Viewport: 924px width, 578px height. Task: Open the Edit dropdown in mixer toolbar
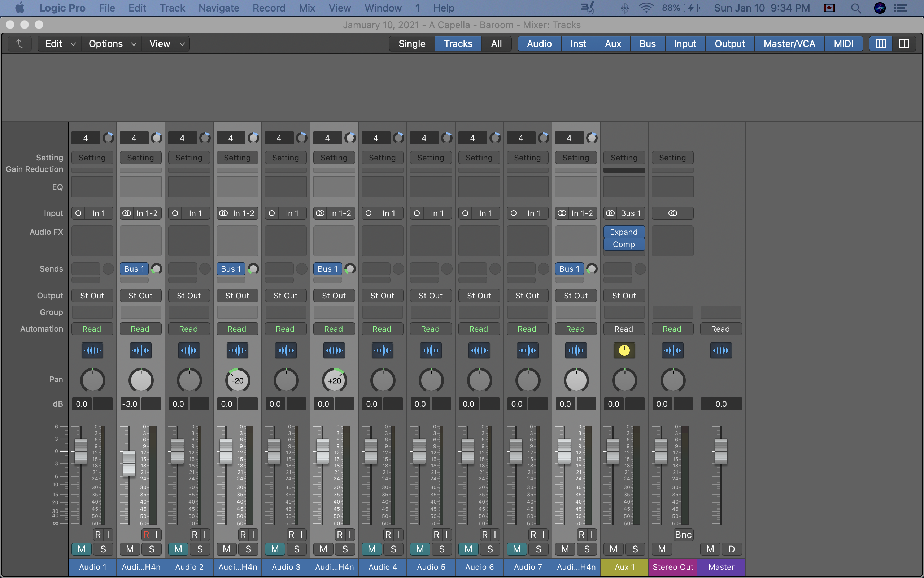click(60, 44)
